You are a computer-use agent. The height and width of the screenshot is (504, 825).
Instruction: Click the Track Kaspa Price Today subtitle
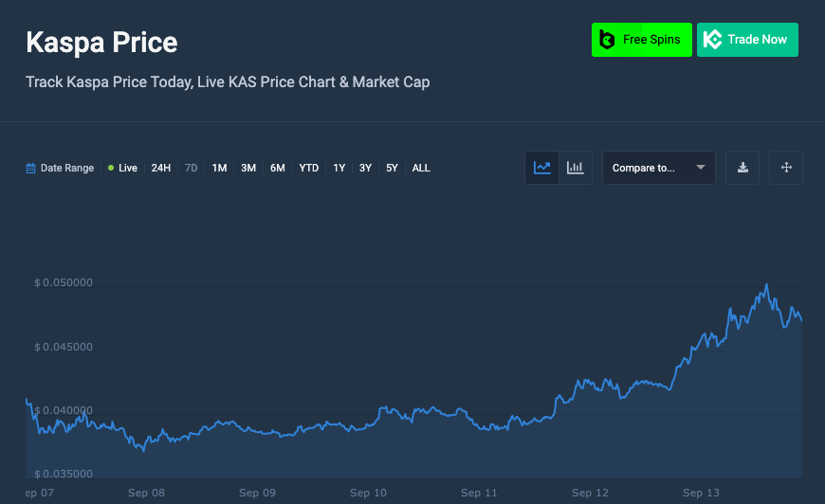tap(228, 82)
